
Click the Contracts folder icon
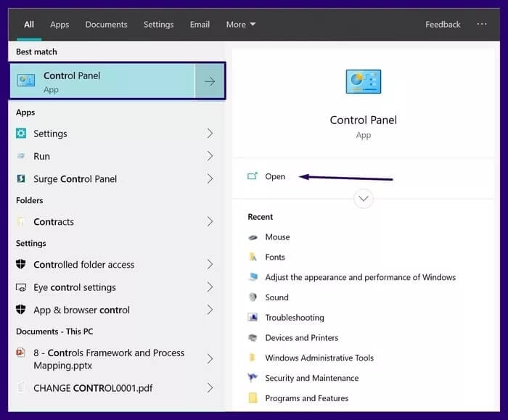[21, 221]
